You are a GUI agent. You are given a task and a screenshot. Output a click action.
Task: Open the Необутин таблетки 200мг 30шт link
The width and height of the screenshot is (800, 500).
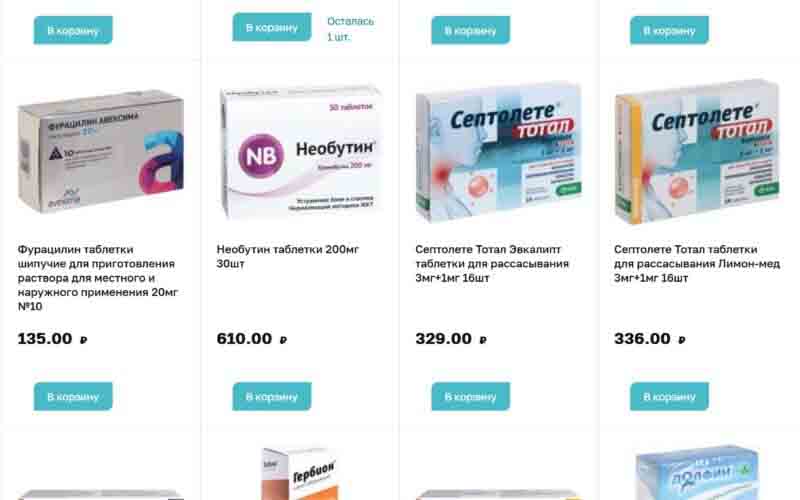coord(288,257)
